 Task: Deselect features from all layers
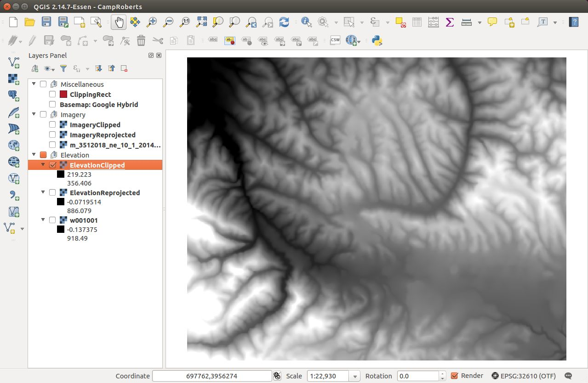point(400,22)
